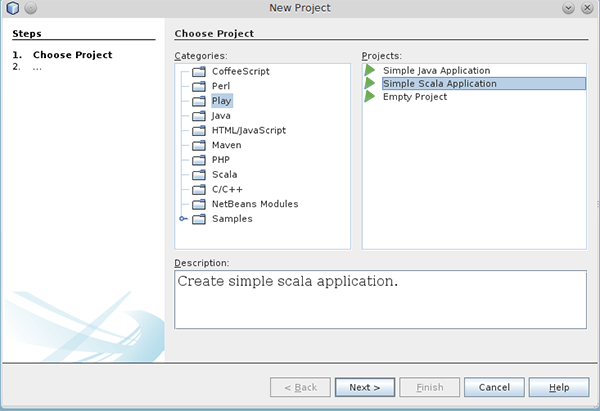This screenshot has height=411, width=600.
Task: Close the New Project dialog
Action: tap(587, 8)
